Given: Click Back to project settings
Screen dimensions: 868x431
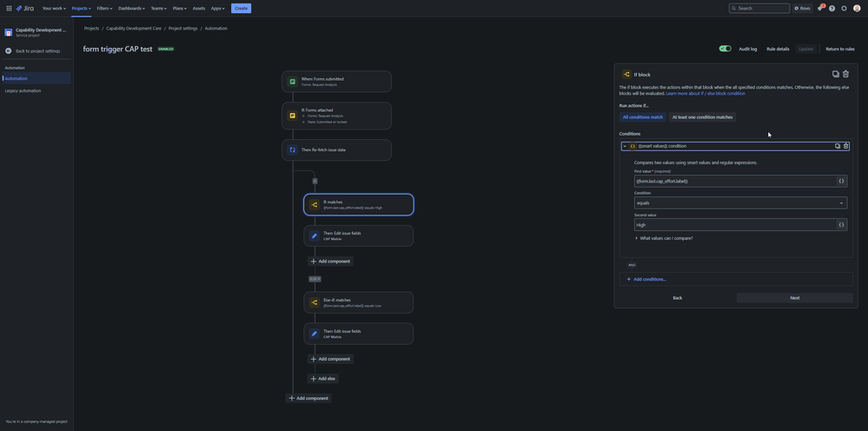Looking at the screenshot, I should 37,51.
